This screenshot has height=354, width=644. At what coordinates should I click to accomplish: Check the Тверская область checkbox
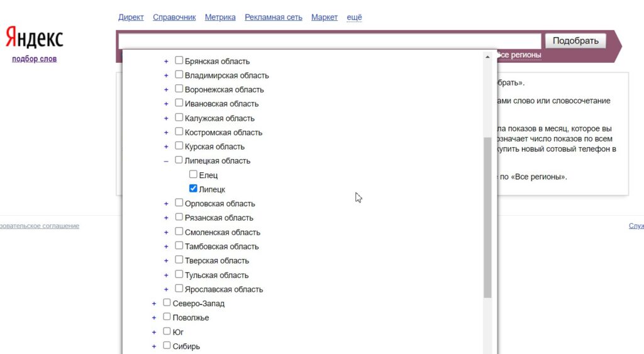point(179,260)
